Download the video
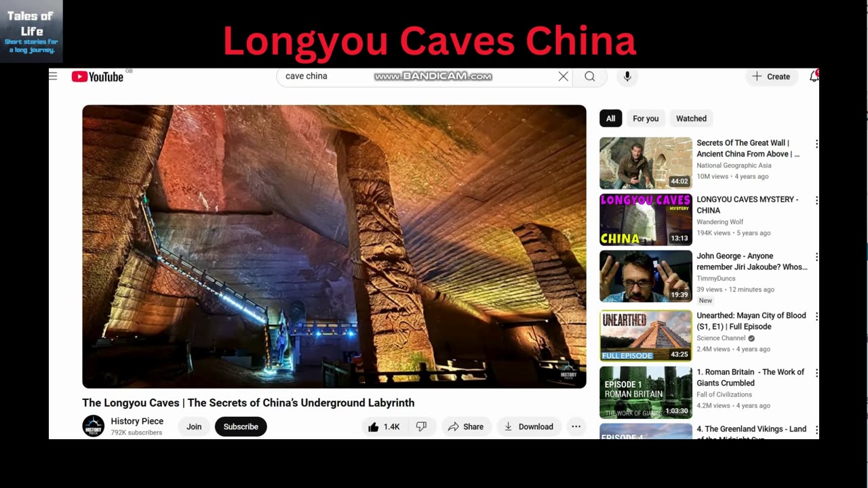 [529, 427]
